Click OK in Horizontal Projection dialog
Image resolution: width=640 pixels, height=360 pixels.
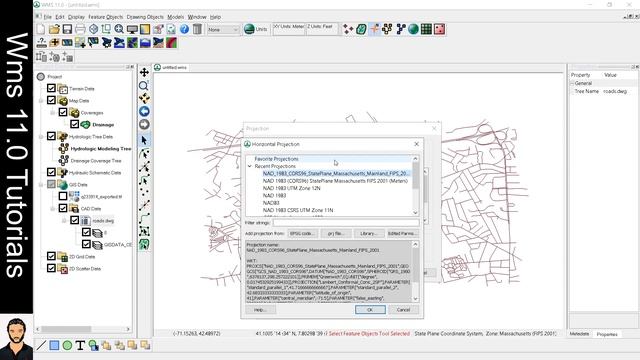pos(370,310)
